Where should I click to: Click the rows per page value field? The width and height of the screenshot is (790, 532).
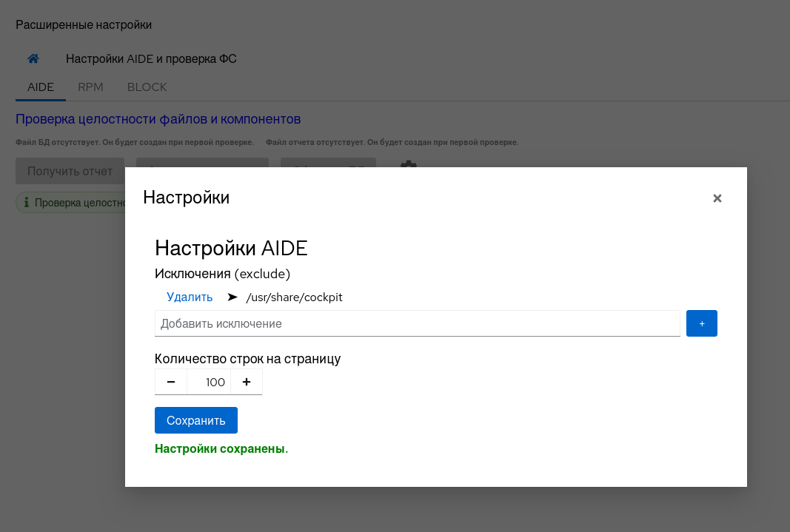click(209, 382)
